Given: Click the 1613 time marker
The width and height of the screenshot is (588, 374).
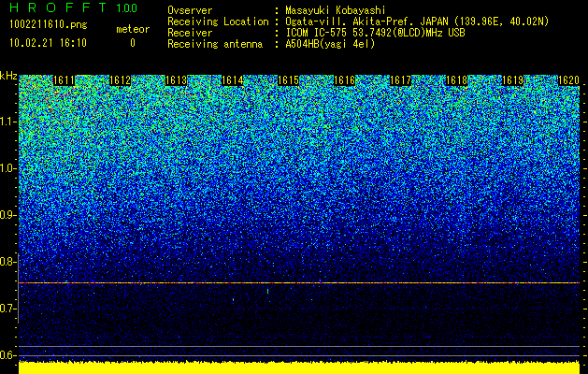Looking at the screenshot, I should (x=177, y=80).
